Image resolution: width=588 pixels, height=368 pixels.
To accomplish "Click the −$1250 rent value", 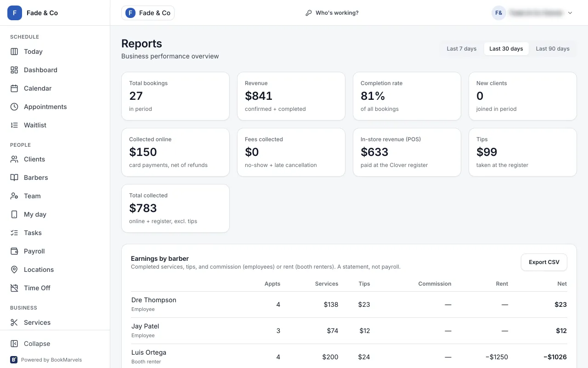I will tap(497, 357).
